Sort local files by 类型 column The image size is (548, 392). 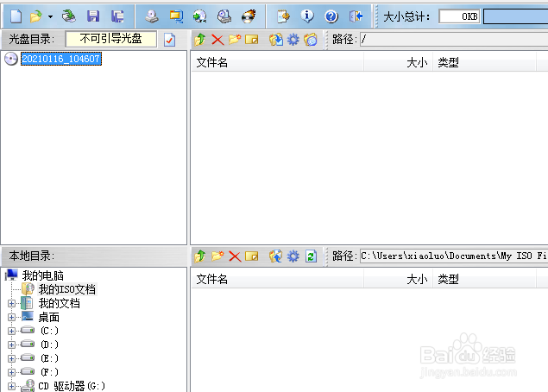(x=484, y=279)
